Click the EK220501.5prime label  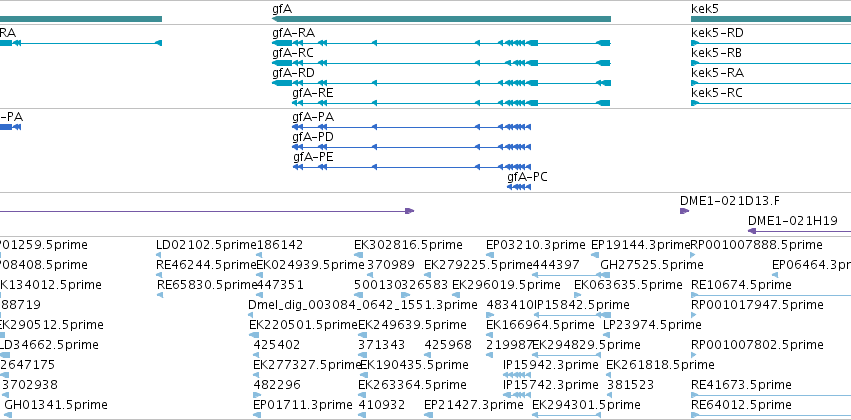click(x=303, y=325)
